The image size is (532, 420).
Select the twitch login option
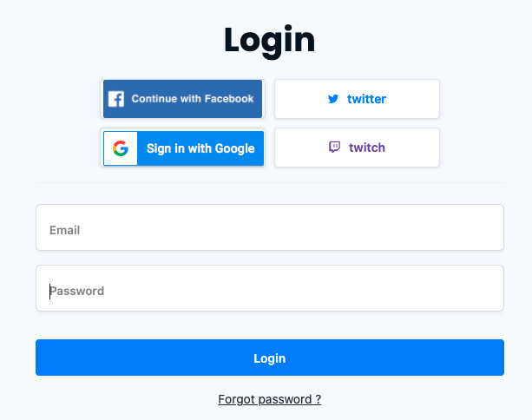point(357,148)
